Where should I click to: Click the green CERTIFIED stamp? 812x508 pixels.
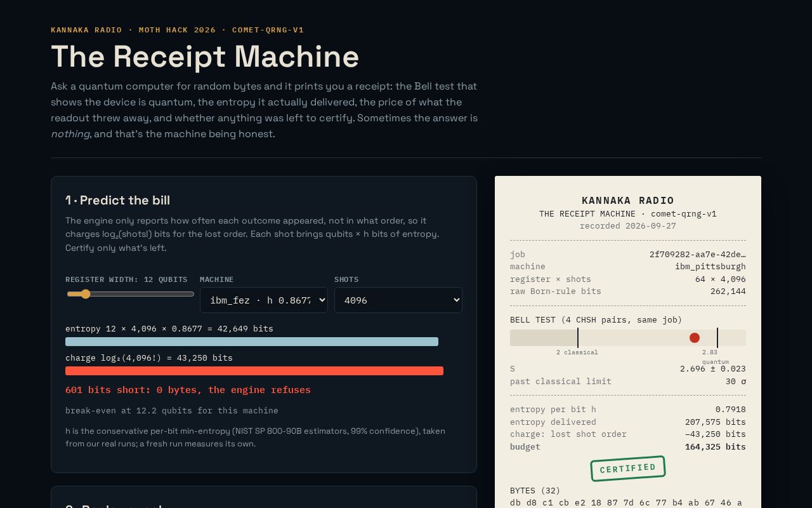628,469
